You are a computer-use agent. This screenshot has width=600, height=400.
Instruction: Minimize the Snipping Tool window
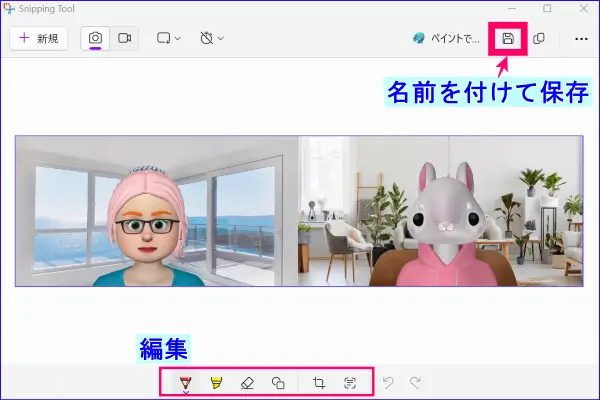(x=512, y=8)
